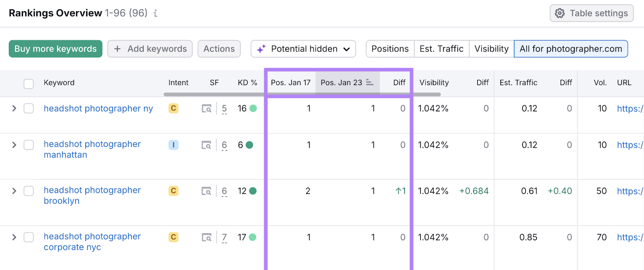Screen dimensions: 644x270
Task: Open Table settings
Action: 592,13
